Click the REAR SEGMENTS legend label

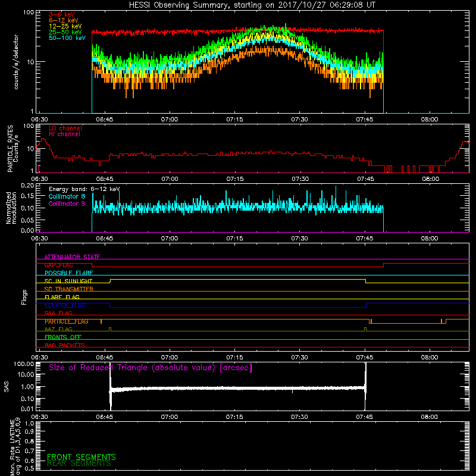pos(79,464)
